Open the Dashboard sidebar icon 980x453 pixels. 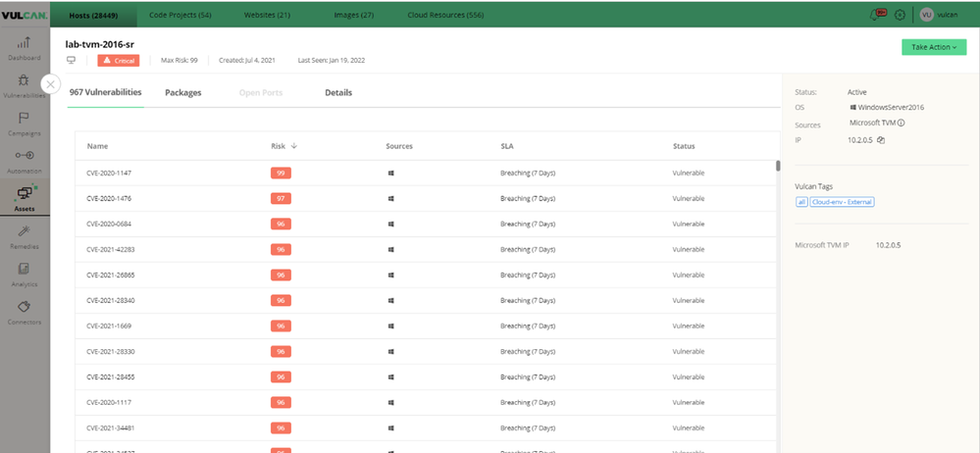(x=24, y=43)
